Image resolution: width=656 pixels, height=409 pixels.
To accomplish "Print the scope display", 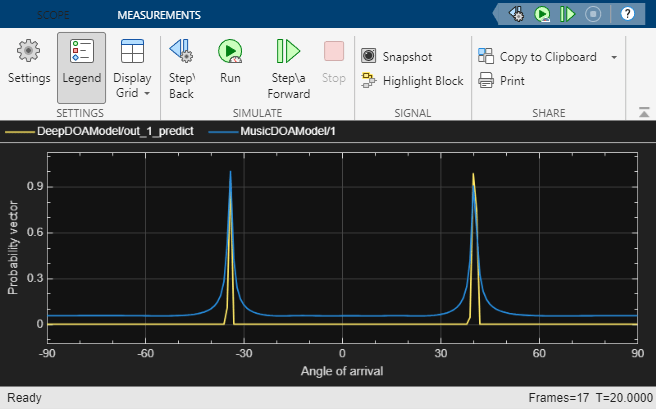I will click(x=501, y=80).
